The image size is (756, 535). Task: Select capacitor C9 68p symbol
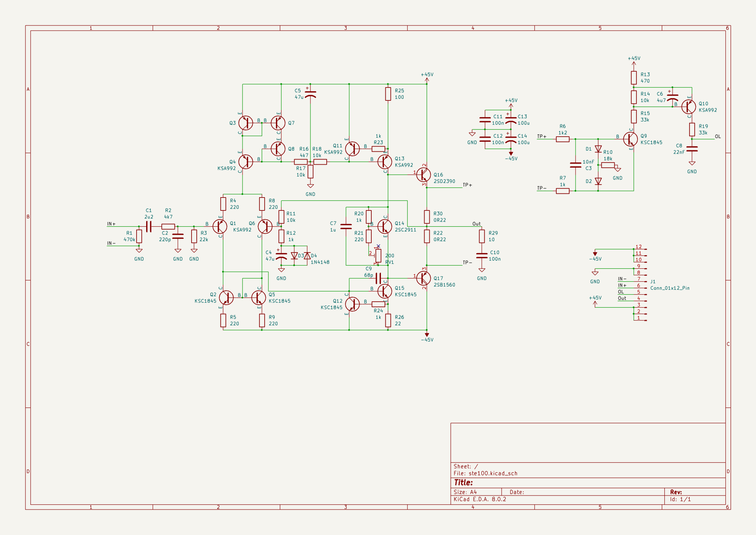pyautogui.click(x=378, y=278)
